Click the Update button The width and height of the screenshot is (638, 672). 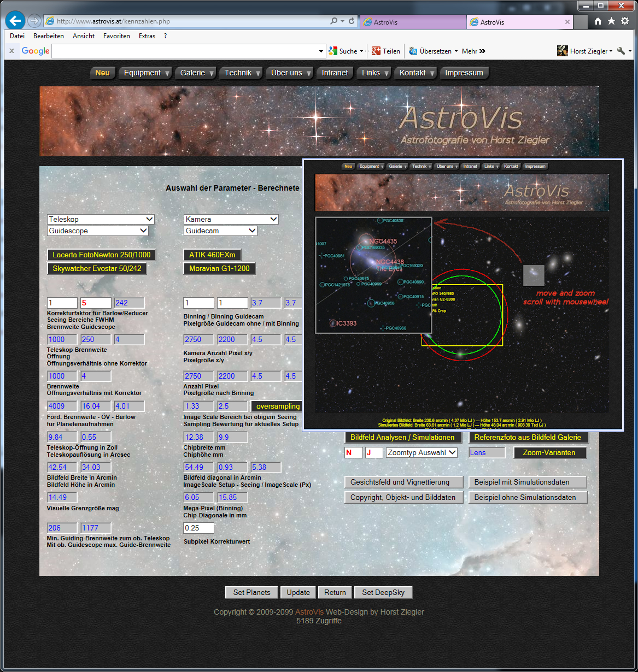(x=298, y=592)
